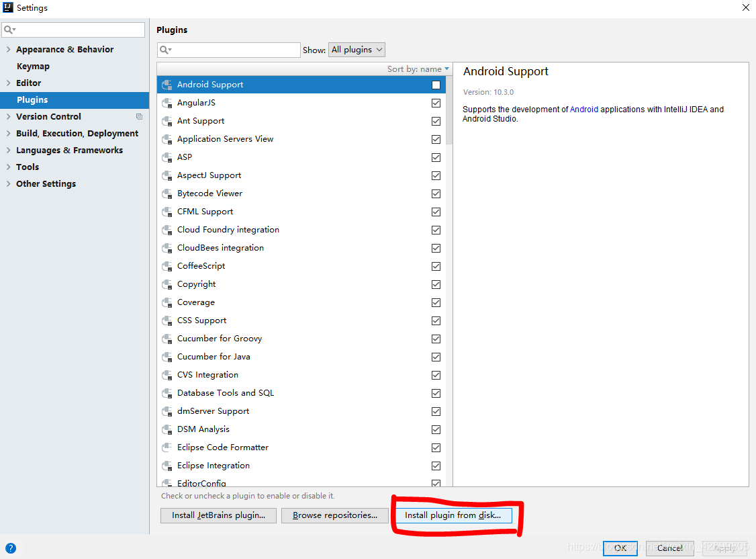Click Install plugin from disk button

453,515
